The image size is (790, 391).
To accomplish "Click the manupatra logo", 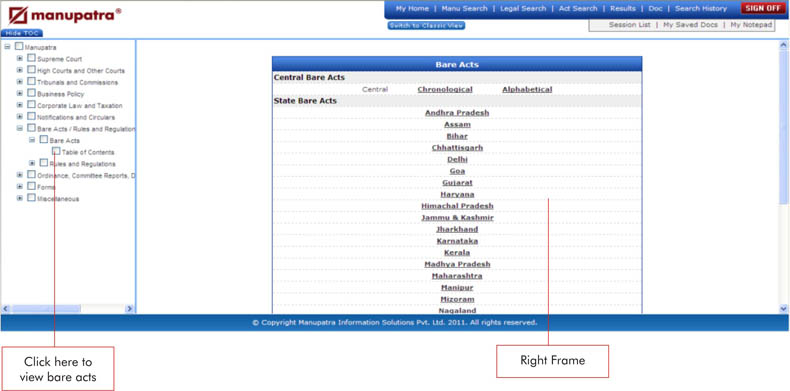I will pos(64,16).
